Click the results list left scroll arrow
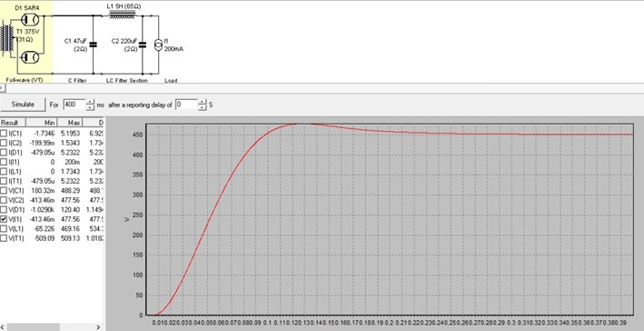 (x=4, y=327)
